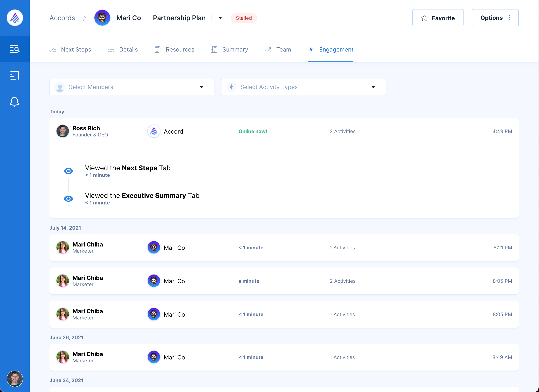Open the Select Activity Types dropdown

[x=303, y=87]
